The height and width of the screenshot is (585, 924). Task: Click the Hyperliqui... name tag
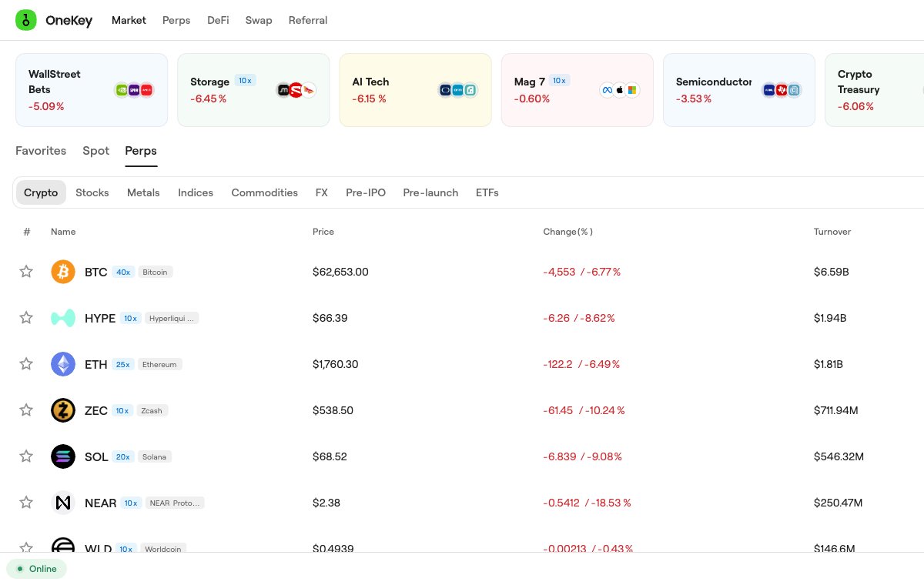tap(171, 318)
